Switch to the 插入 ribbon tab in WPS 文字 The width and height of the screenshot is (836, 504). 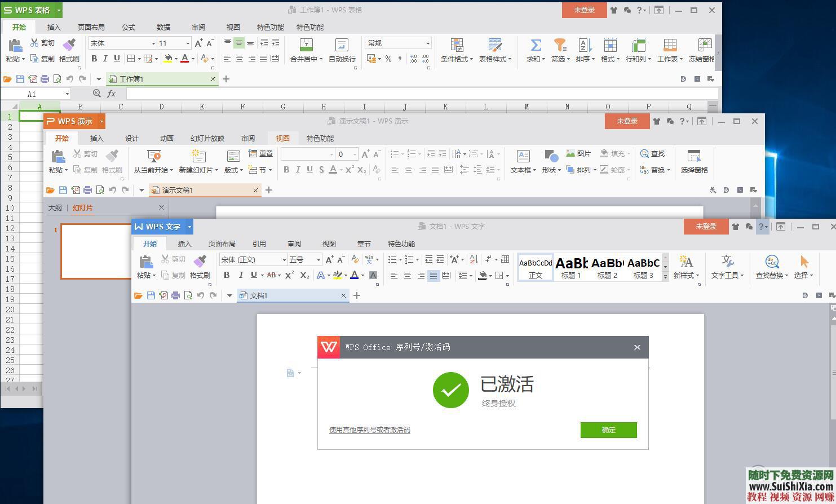[184, 244]
